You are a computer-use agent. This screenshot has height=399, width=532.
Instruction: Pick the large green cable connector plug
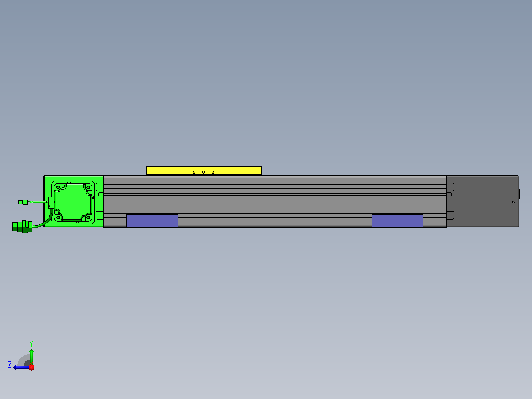coord(22,227)
